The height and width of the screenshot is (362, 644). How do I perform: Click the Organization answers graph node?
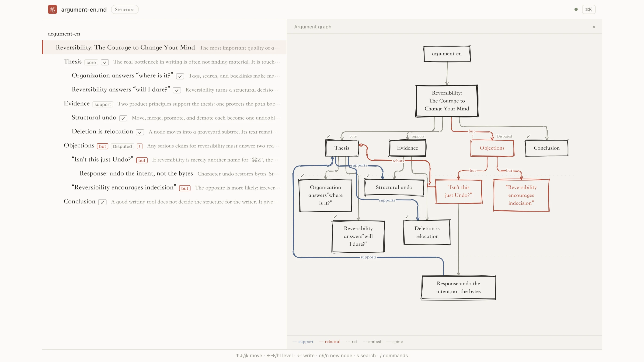tap(325, 195)
